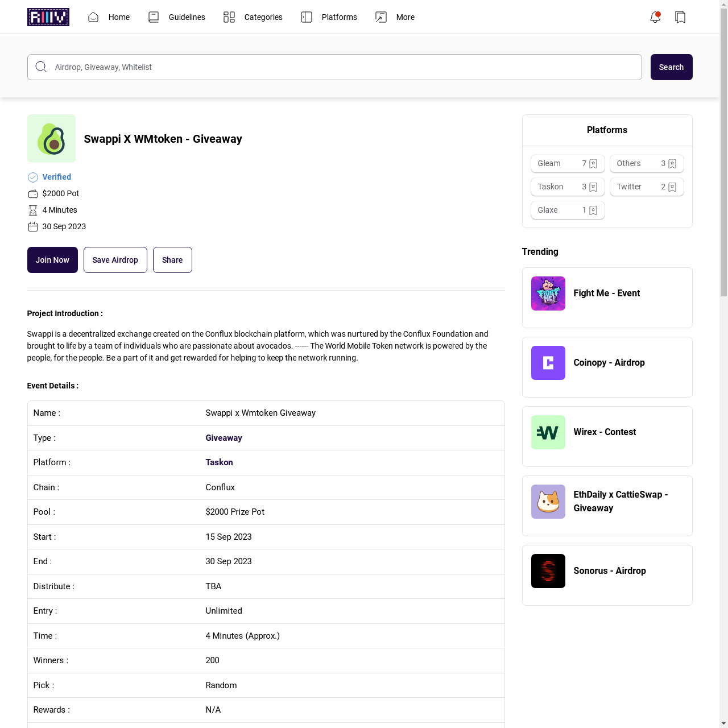Click the 200 winners value
Viewport: 728px width, 728px height.
(212, 660)
